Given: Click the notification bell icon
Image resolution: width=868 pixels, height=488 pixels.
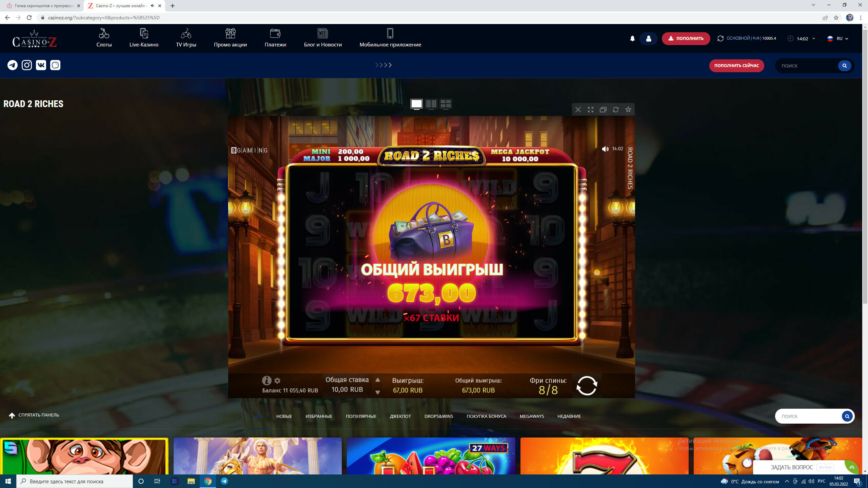Looking at the screenshot, I should click(632, 39).
